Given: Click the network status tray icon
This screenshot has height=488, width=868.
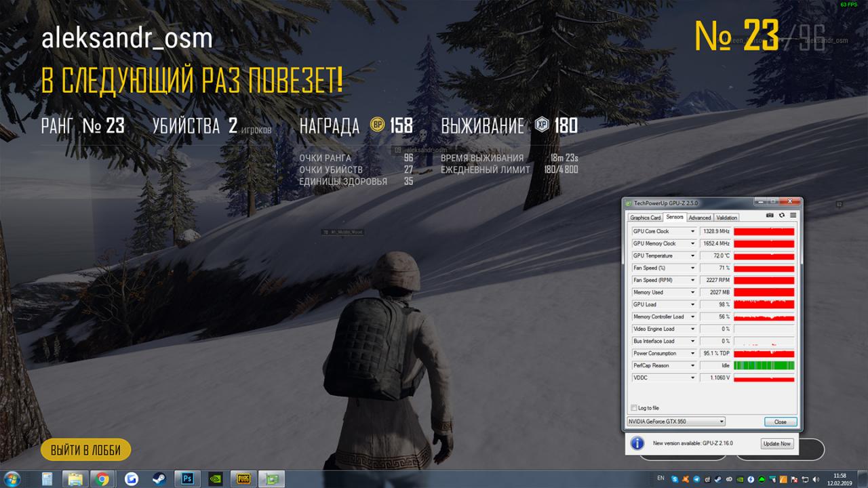Looking at the screenshot, I should coord(805,479).
